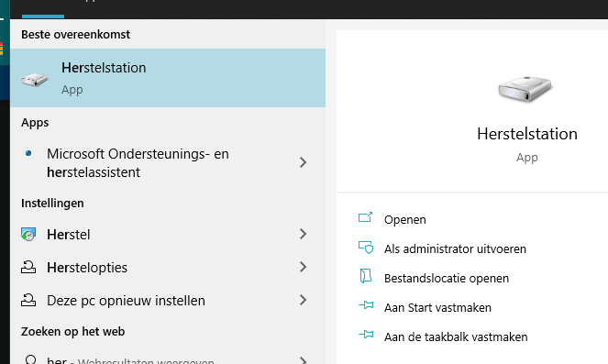This screenshot has height=364, width=608.
Task: Click the Herstel monitor clock icon
Action: (x=28, y=234)
